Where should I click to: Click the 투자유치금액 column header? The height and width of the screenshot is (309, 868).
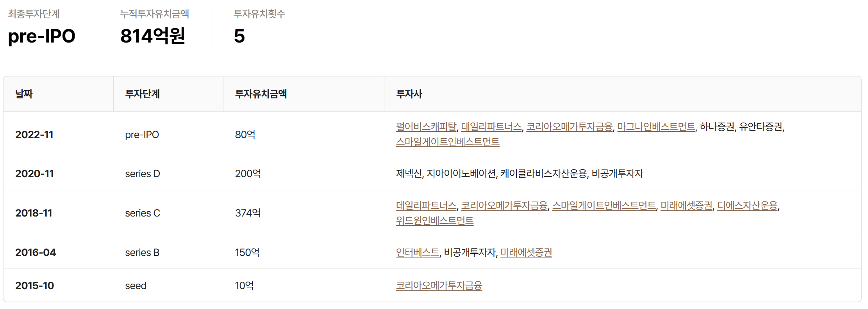pyautogui.click(x=261, y=94)
